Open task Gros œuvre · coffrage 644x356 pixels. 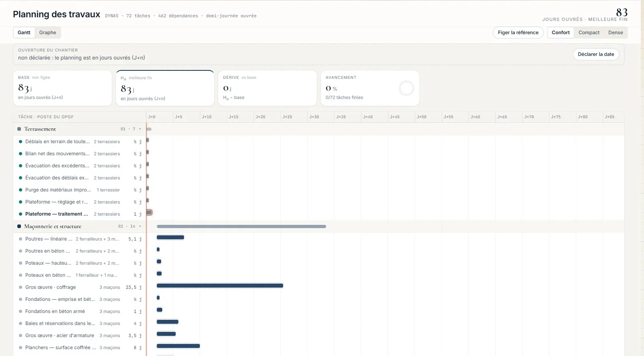(50, 287)
